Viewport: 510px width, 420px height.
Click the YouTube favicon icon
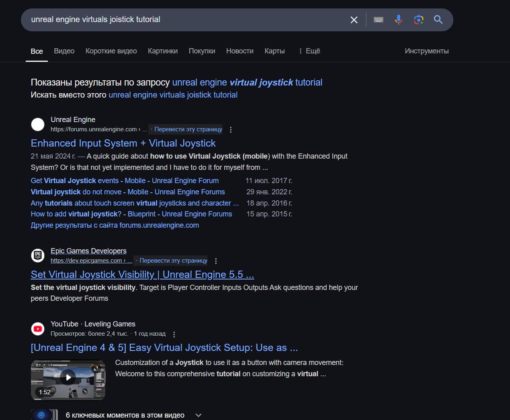pyautogui.click(x=38, y=329)
